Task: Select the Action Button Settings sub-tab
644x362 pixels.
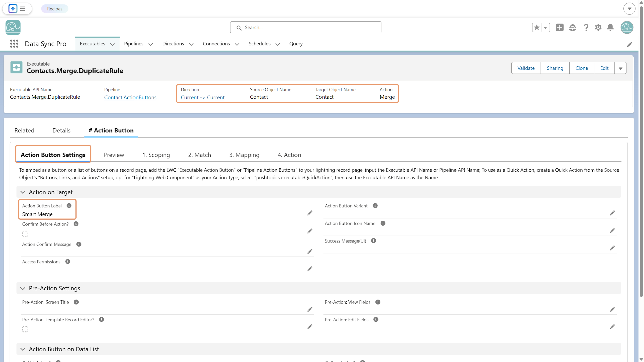Action: click(x=53, y=155)
